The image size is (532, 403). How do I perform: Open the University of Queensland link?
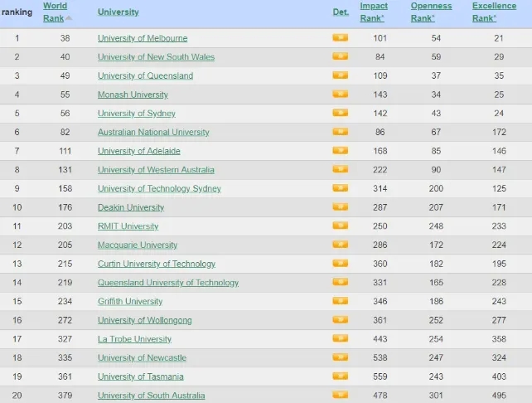(145, 75)
